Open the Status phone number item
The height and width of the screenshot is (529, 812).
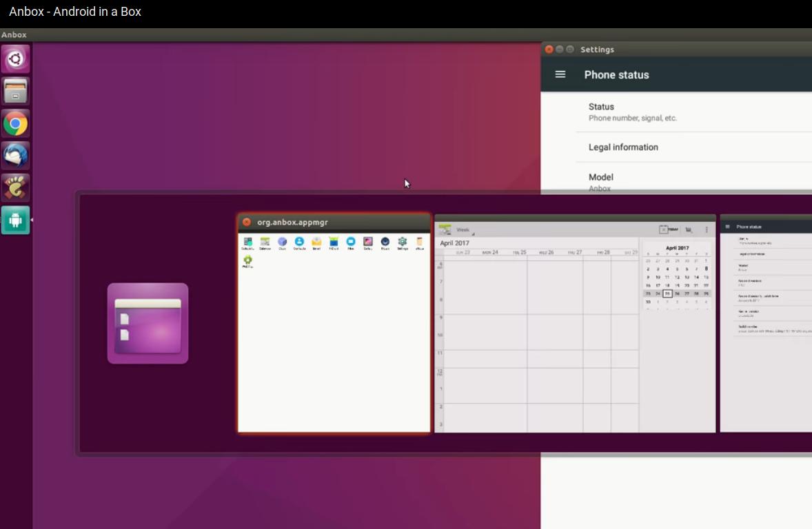click(x=694, y=112)
